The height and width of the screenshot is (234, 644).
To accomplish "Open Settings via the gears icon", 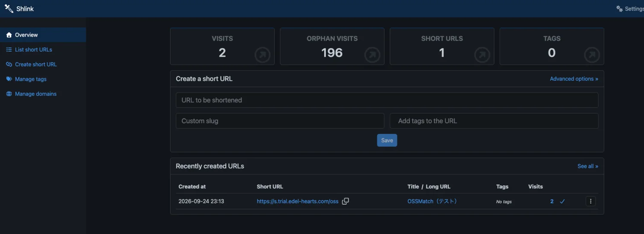I will pos(620,9).
